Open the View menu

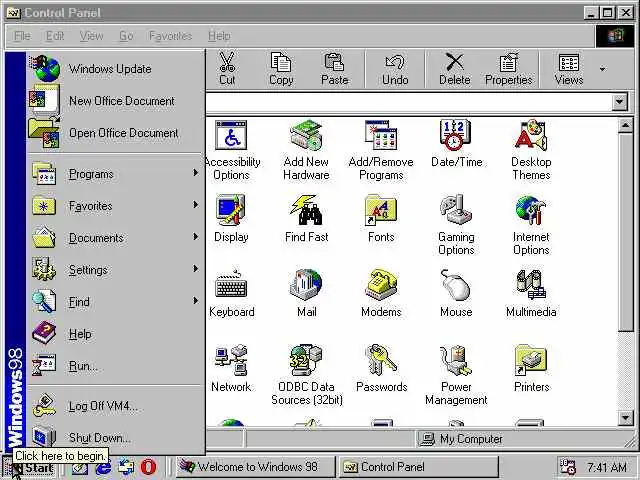point(91,36)
